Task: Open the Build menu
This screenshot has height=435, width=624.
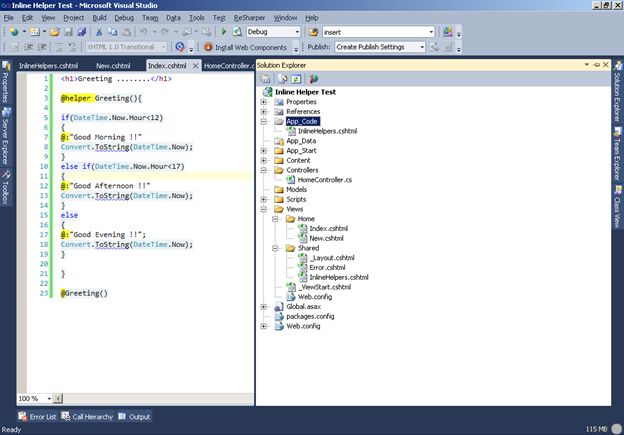Action: point(99,18)
